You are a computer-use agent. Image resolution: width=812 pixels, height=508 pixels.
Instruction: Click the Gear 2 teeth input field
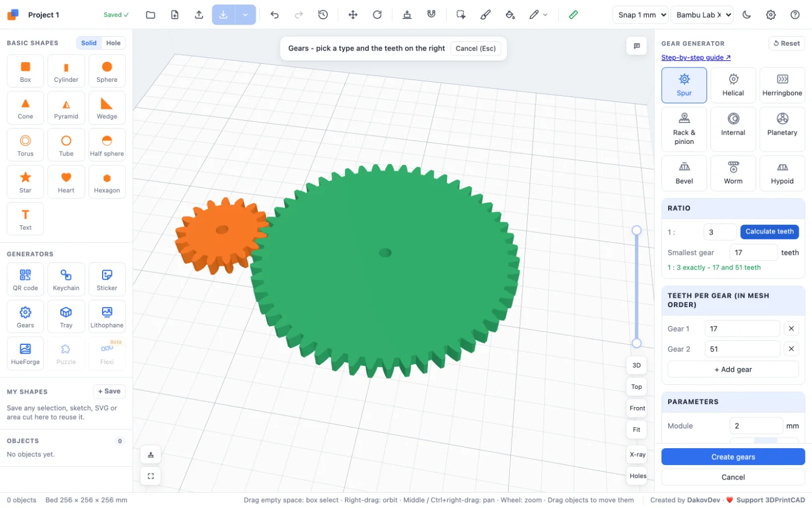point(742,349)
